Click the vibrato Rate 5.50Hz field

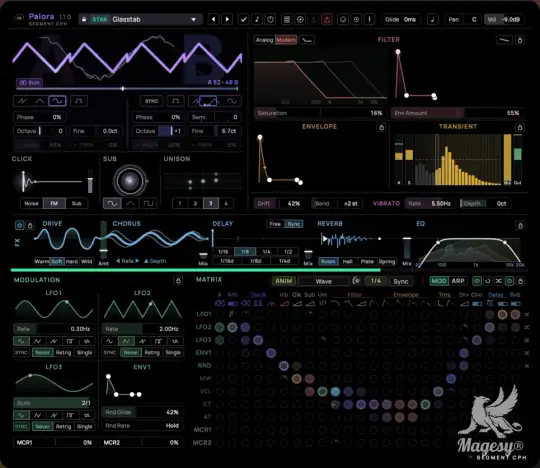430,204
